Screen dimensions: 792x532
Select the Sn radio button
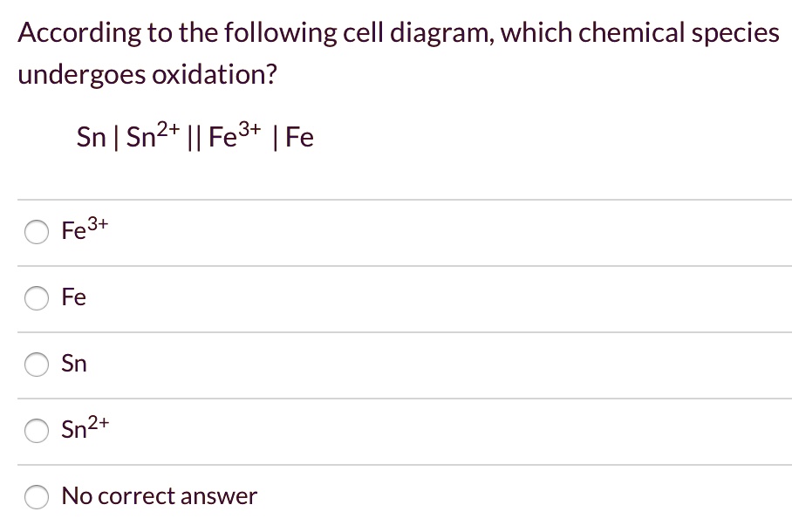point(37,365)
